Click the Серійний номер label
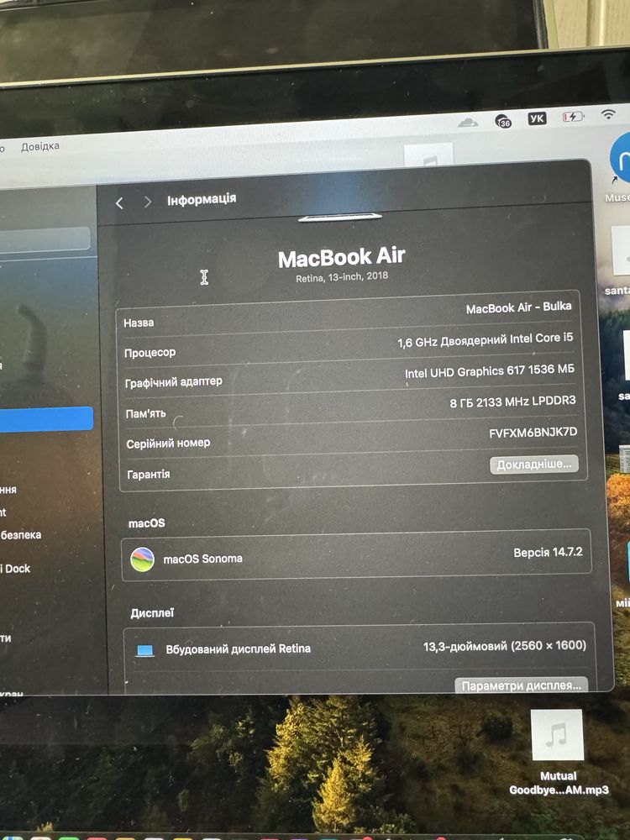The height and width of the screenshot is (840, 630). pos(168,444)
